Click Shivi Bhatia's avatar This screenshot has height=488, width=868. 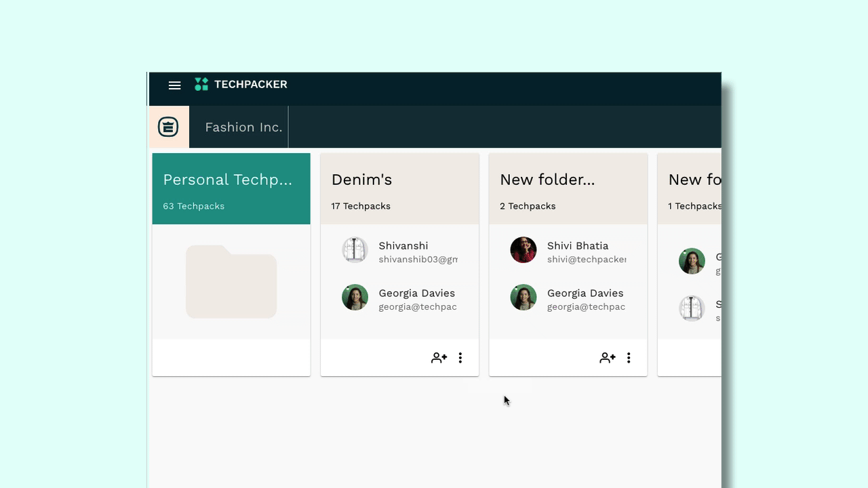(x=524, y=250)
